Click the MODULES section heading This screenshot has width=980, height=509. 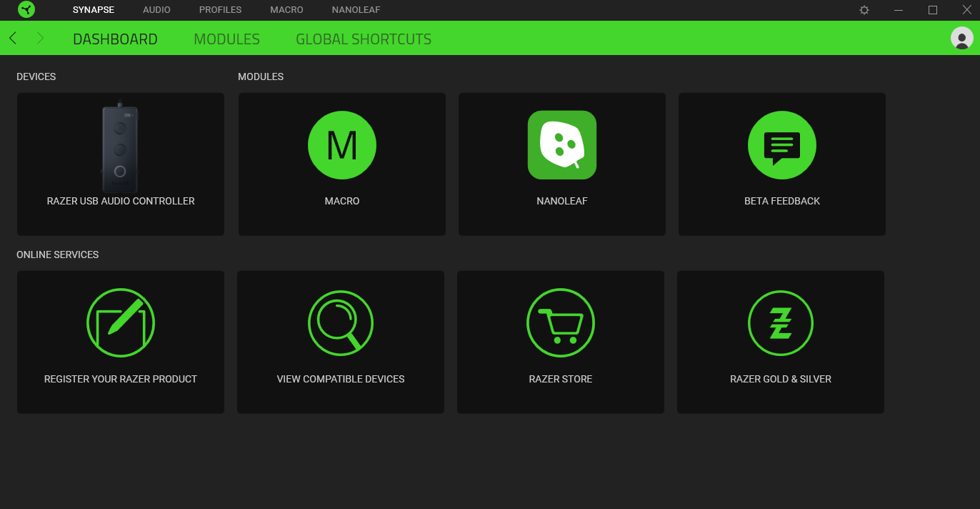pyautogui.click(x=261, y=76)
